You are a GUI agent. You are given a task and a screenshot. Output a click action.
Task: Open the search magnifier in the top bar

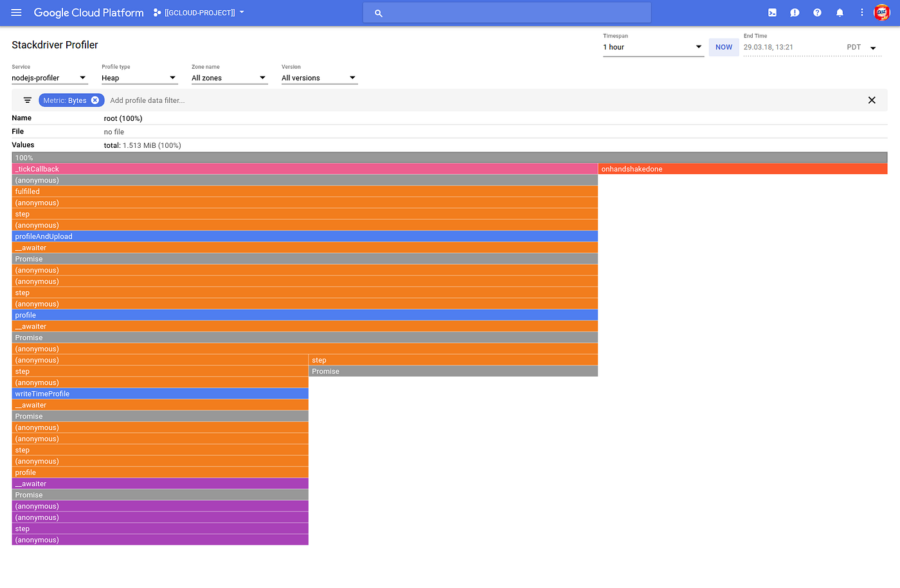point(378,13)
